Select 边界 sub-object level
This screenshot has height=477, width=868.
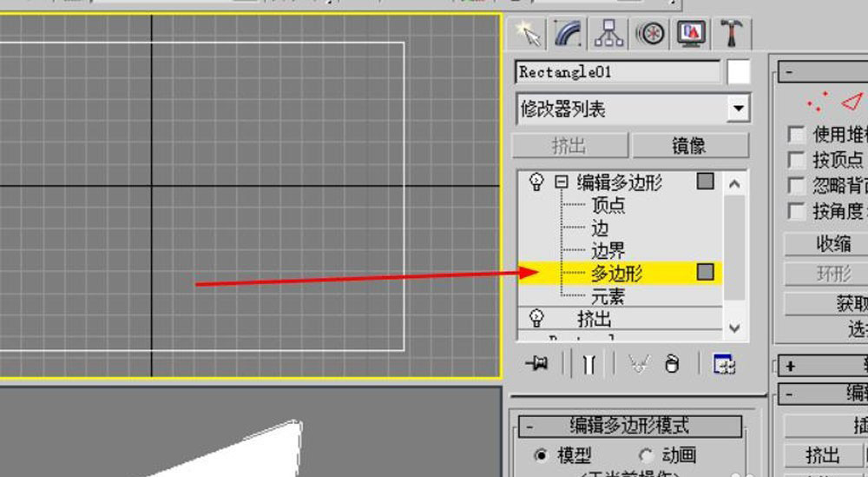[x=608, y=251]
